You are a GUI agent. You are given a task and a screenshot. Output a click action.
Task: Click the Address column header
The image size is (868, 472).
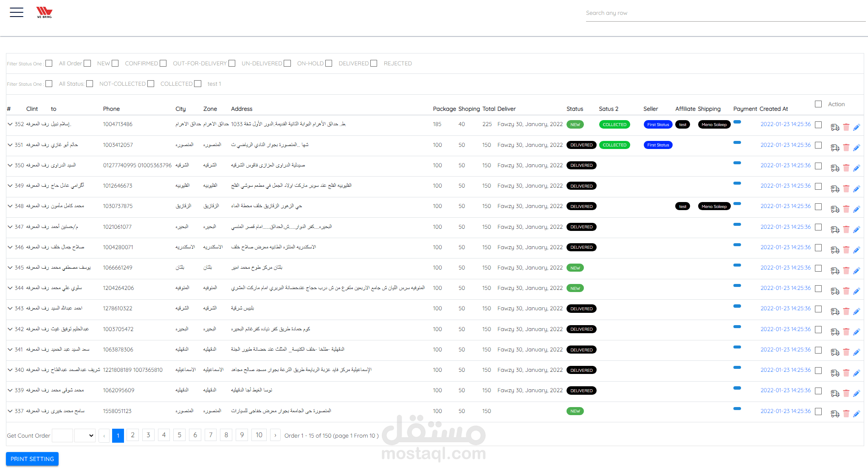[x=242, y=109]
